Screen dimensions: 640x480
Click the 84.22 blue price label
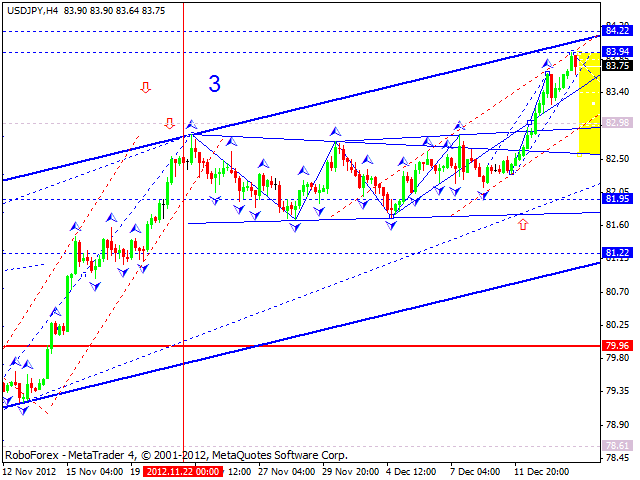[x=617, y=31]
